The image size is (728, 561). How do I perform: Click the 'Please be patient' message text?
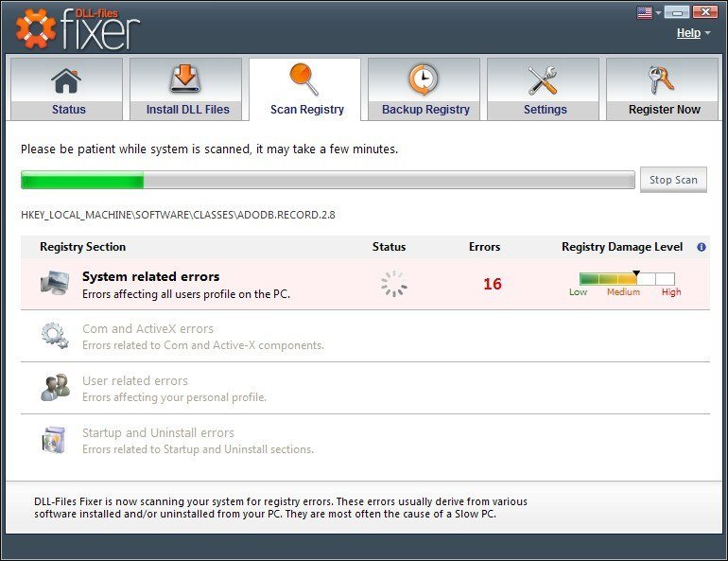(x=209, y=149)
